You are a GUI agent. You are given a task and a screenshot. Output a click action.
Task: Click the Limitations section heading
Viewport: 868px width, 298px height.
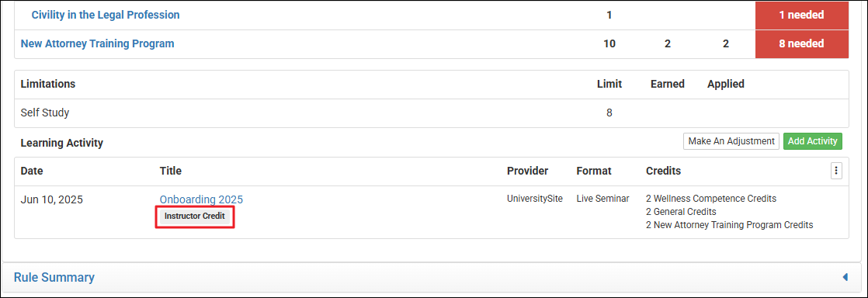tap(48, 84)
